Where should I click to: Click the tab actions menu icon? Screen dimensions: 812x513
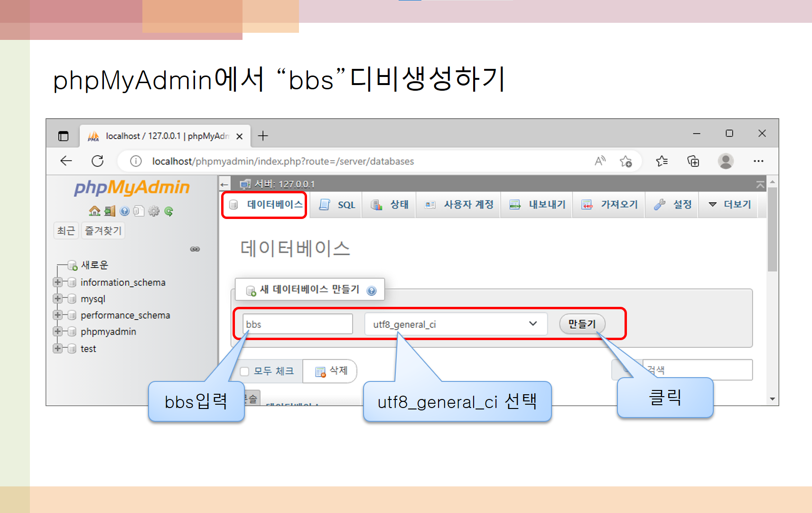click(x=63, y=136)
